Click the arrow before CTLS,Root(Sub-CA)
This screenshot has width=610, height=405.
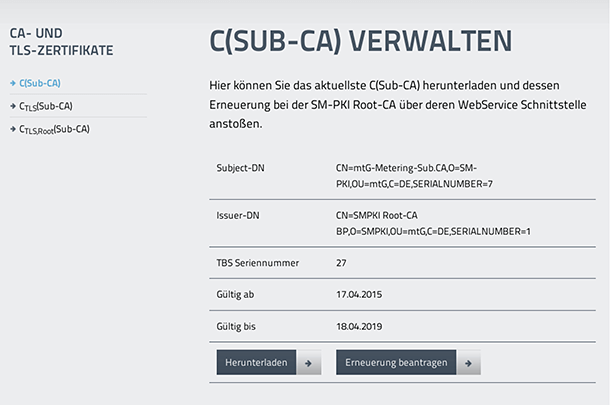[13, 129]
